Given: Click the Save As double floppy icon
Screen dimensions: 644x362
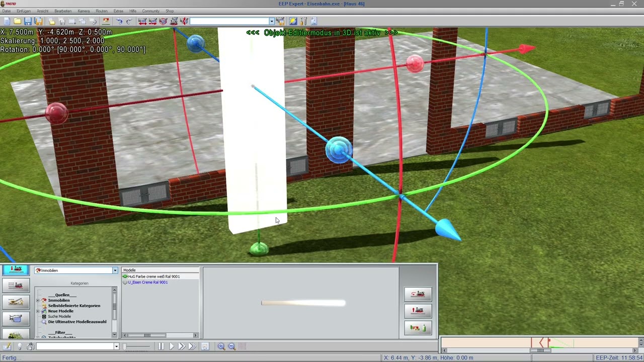Looking at the screenshot, I should pyautogui.click(x=38, y=21).
